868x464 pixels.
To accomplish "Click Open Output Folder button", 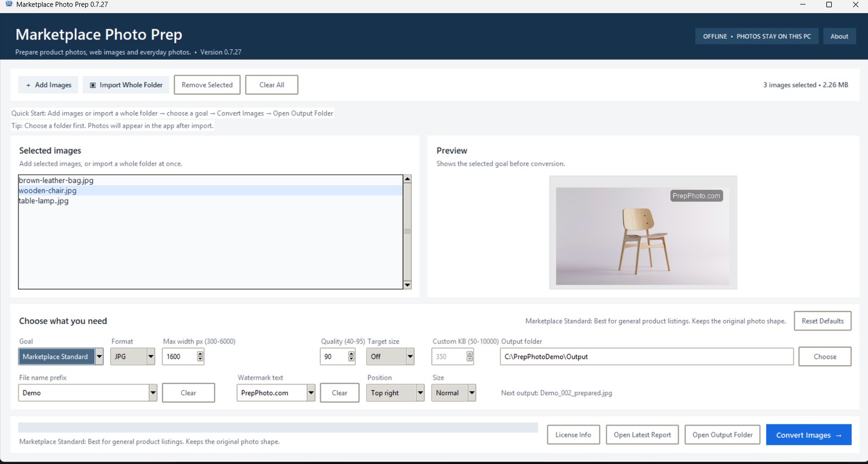I will pyautogui.click(x=723, y=435).
